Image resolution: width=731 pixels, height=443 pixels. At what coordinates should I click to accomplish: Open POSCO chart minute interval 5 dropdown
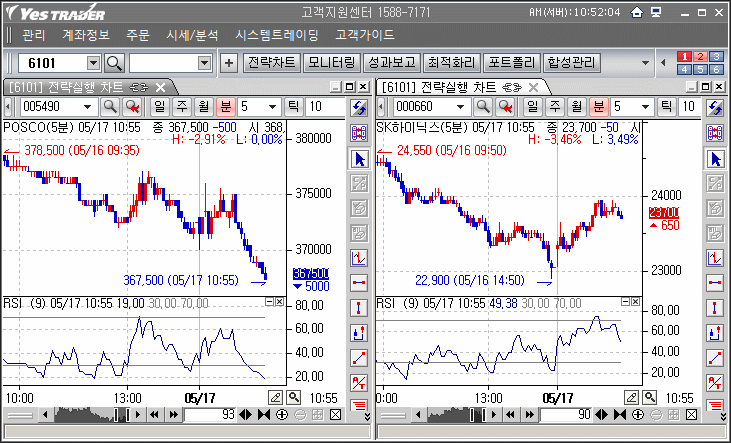click(272, 107)
